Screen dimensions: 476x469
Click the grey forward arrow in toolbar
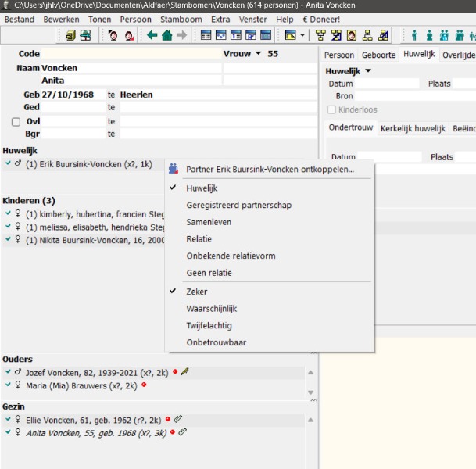coord(181,35)
